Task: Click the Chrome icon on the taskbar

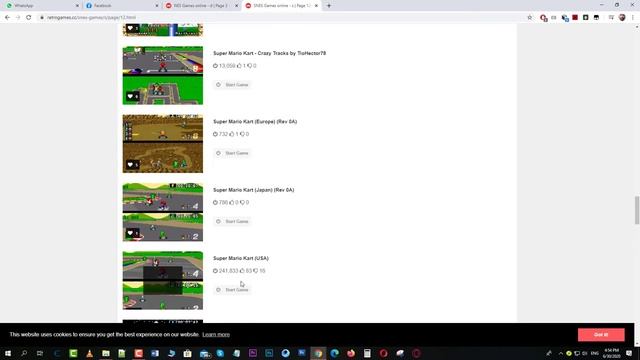Action: point(318,353)
